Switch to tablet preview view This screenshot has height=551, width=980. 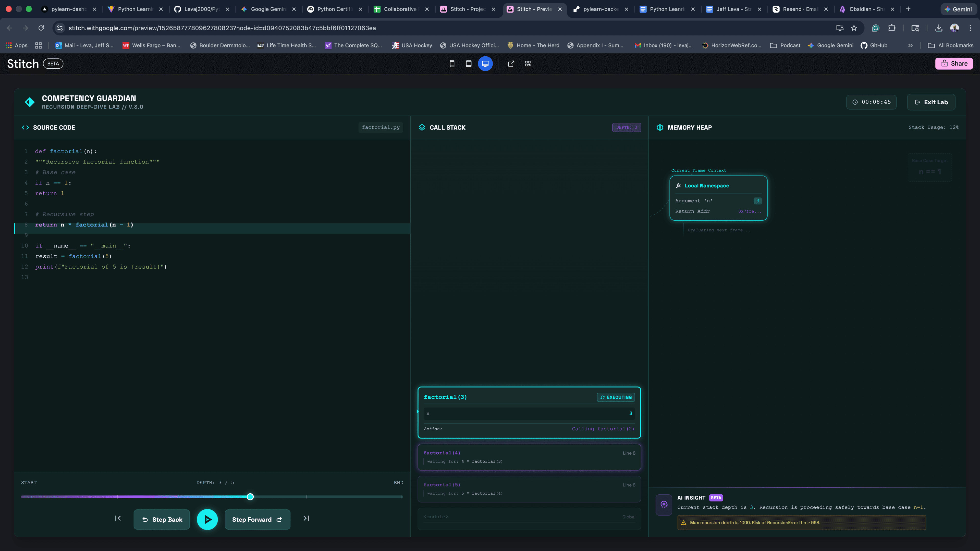click(x=469, y=64)
